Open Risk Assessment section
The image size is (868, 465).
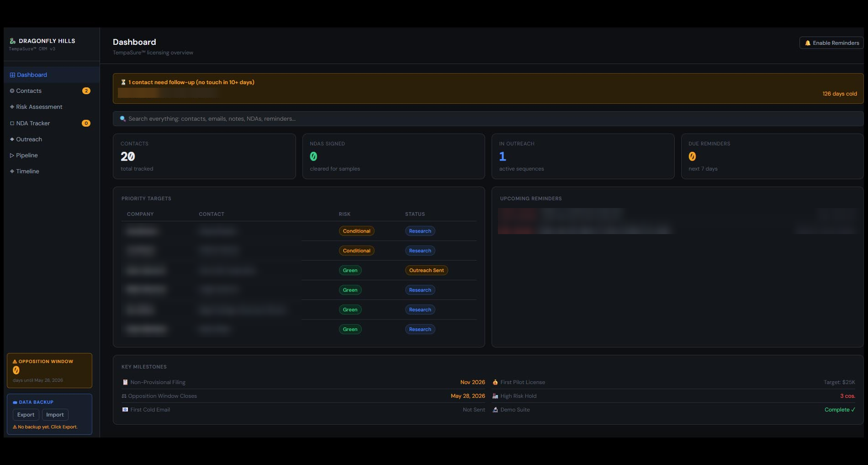(51, 107)
